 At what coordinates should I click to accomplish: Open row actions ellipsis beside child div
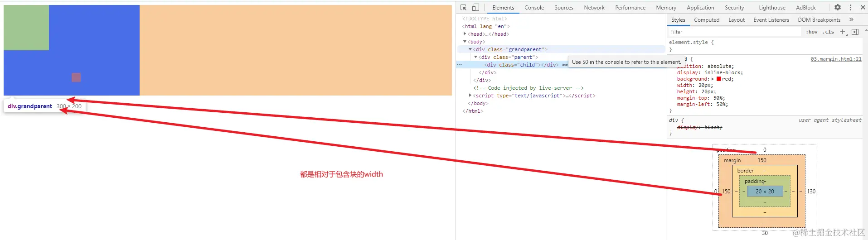tap(459, 65)
